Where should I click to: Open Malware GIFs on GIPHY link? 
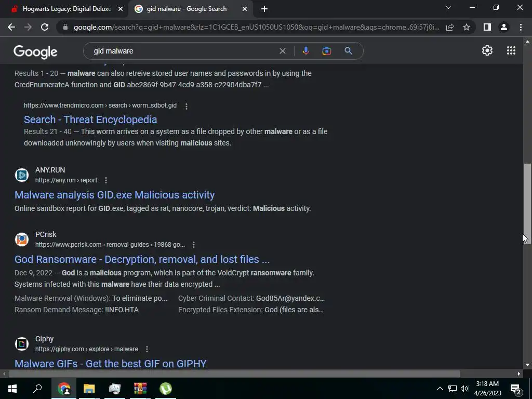click(110, 363)
